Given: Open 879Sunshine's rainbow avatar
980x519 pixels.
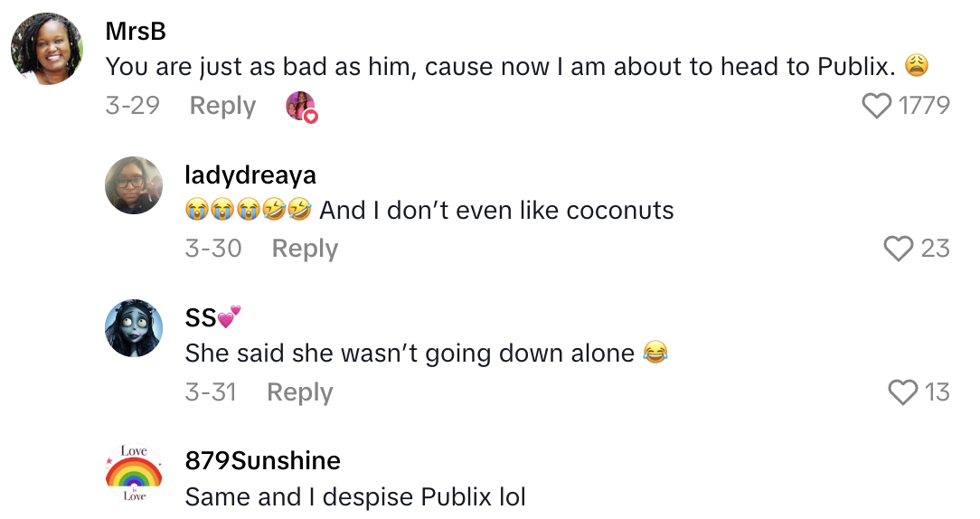Looking at the screenshot, I should pos(134,473).
